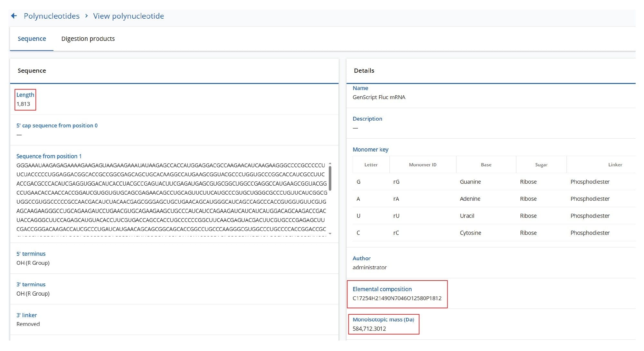The width and height of the screenshot is (644, 351).
Task: Click the Monomer ID column header
Action: (422, 165)
